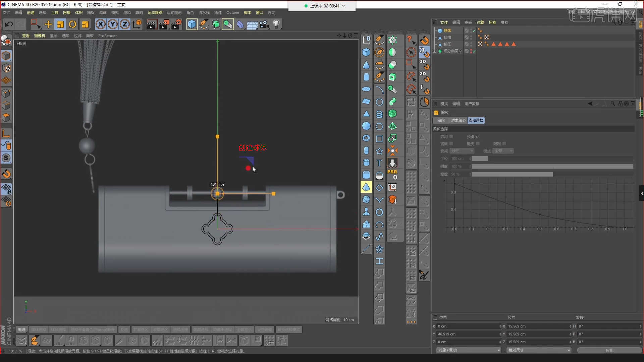Viewport: 644px width, 362px height.
Task: Select the Scale tool icon
Action: 60,24
